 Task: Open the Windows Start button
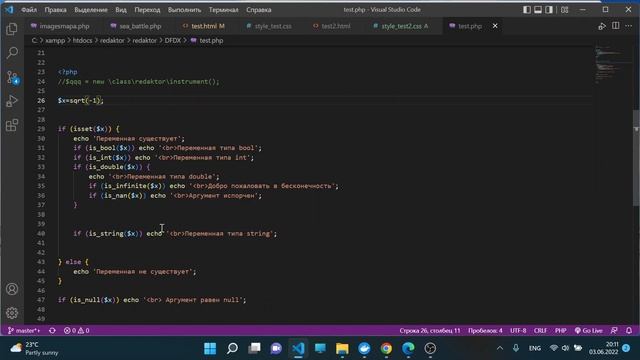(x=210, y=348)
